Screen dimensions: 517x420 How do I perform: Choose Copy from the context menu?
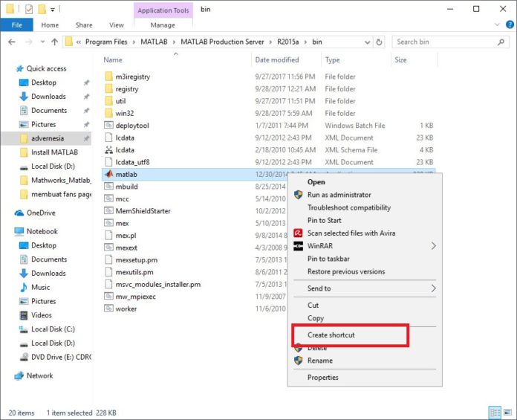316,318
